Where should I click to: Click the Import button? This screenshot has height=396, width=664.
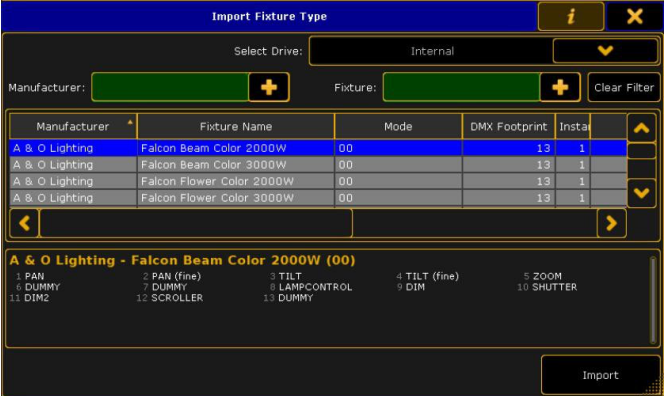(600, 375)
